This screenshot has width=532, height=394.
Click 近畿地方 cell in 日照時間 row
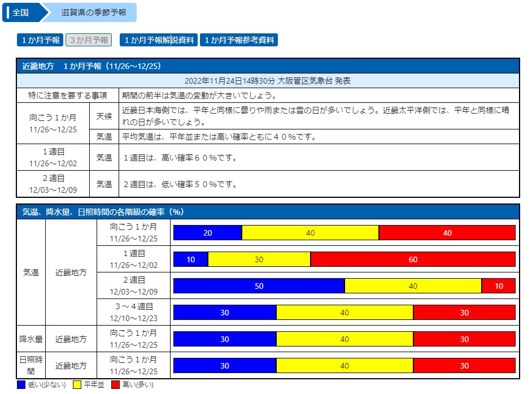coord(71,366)
